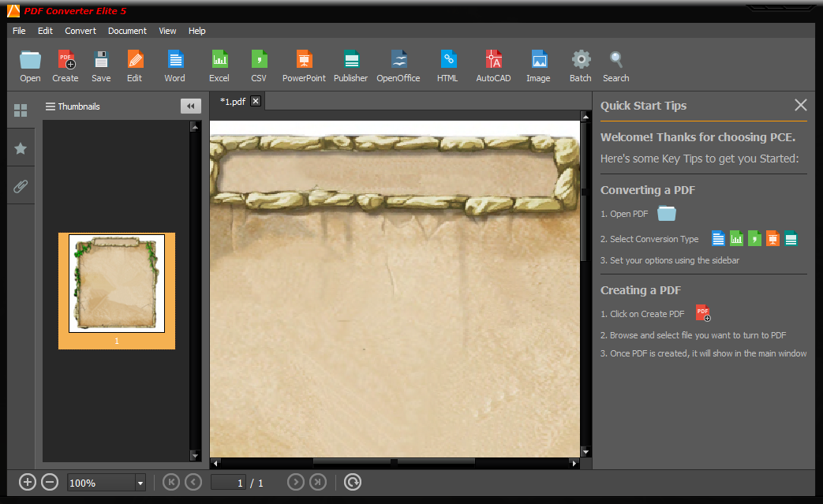Go to the next page
Screen dimensions: 823x504
click(296, 482)
